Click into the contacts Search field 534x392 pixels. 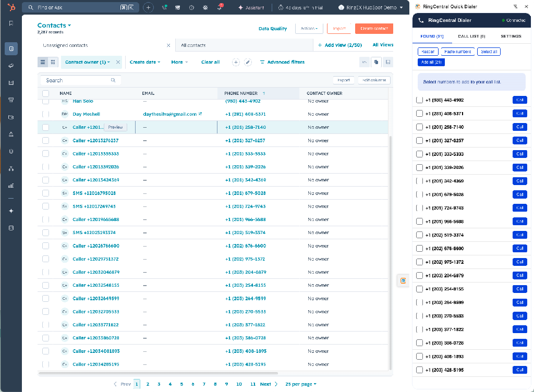point(80,80)
